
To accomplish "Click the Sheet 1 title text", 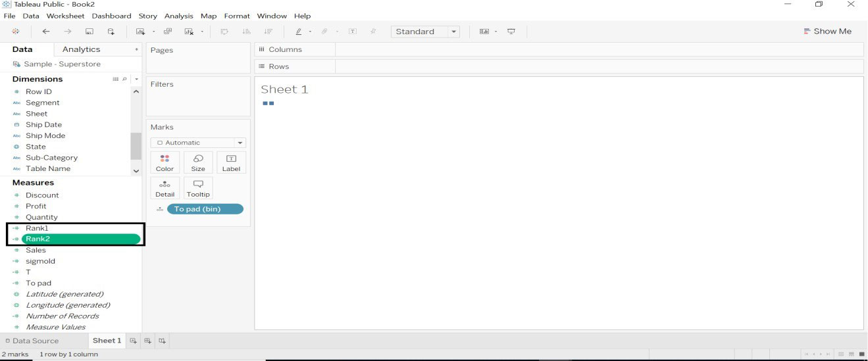I will coord(284,89).
